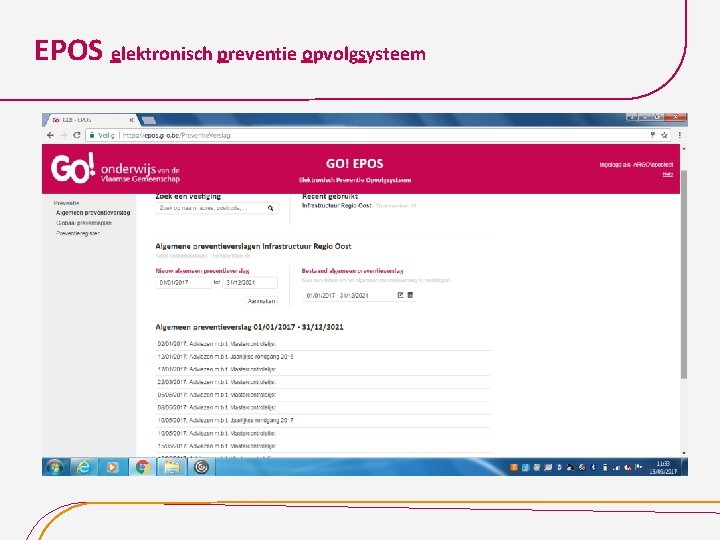720x540 pixels.
Task: Click the page vertical scrollbar thumb
Action: (x=684, y=274)
